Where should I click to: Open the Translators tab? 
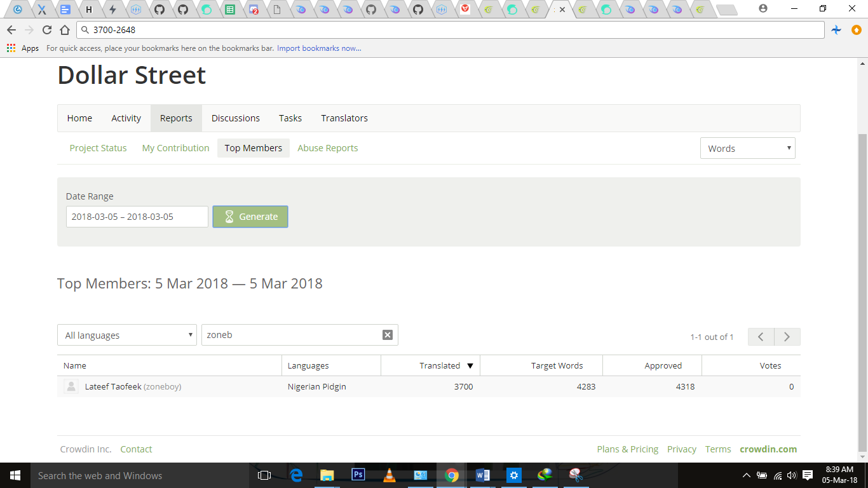pos(344,118)
